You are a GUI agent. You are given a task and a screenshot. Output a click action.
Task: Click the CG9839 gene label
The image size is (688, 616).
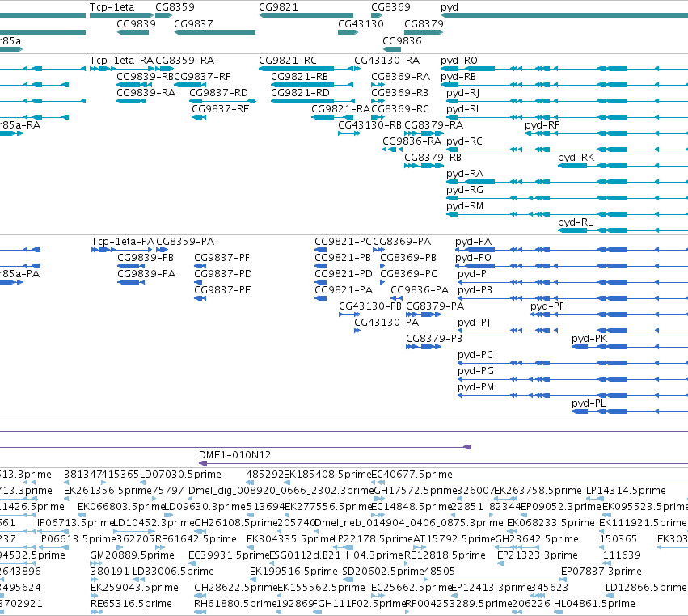[x=136, y=23]
